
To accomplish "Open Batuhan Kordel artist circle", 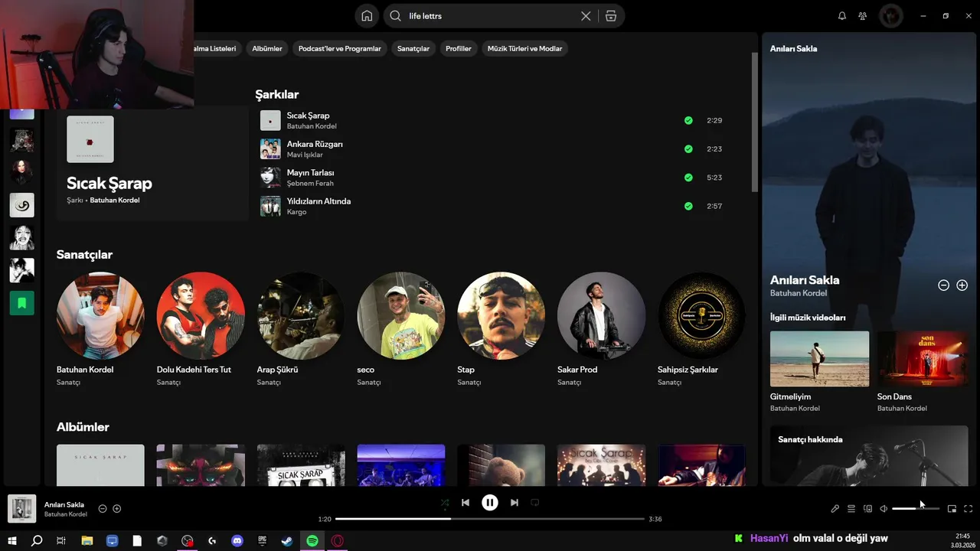I will coord(100,316).
